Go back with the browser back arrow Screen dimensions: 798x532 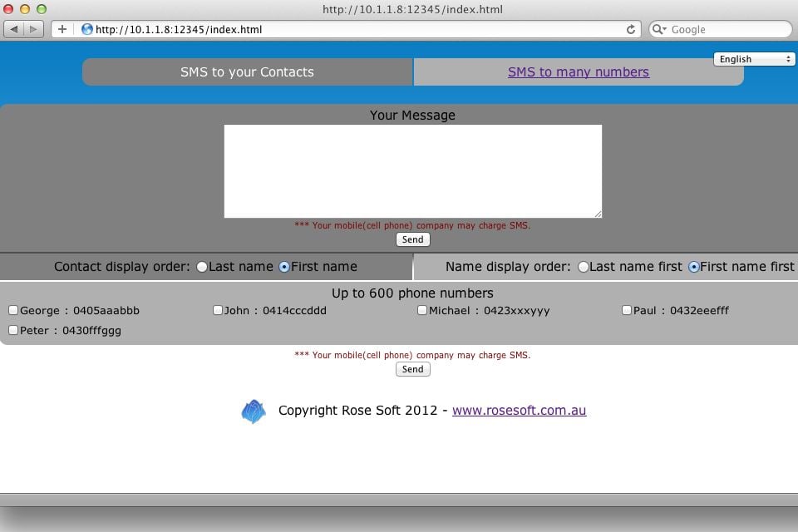[x=14, y=29]
